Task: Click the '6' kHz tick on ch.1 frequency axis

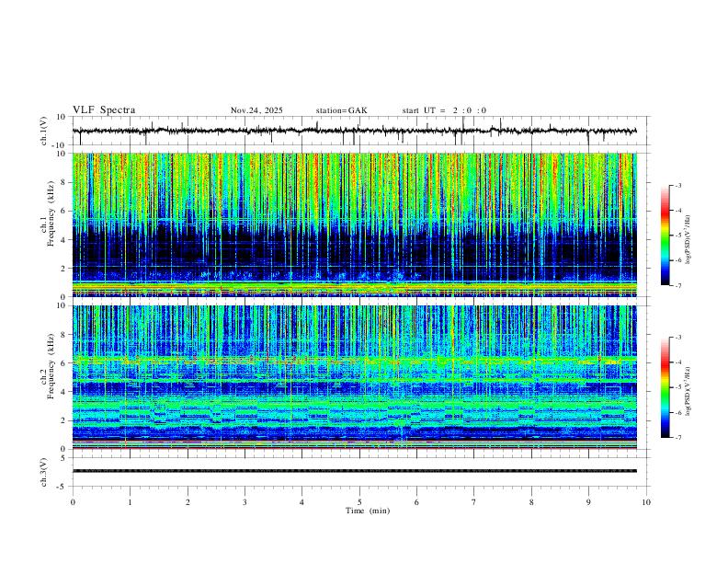Action: (x=64, y=211)
